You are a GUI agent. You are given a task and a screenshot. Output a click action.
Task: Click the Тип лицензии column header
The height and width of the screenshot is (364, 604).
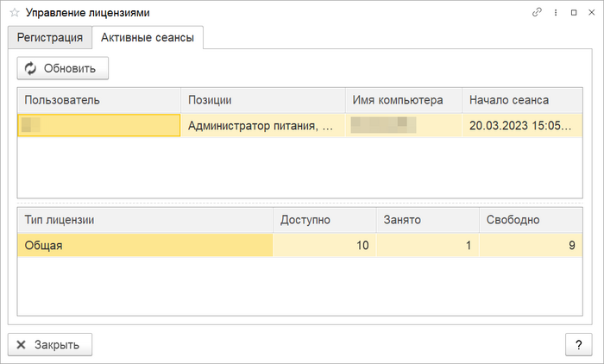pos(145,220)
